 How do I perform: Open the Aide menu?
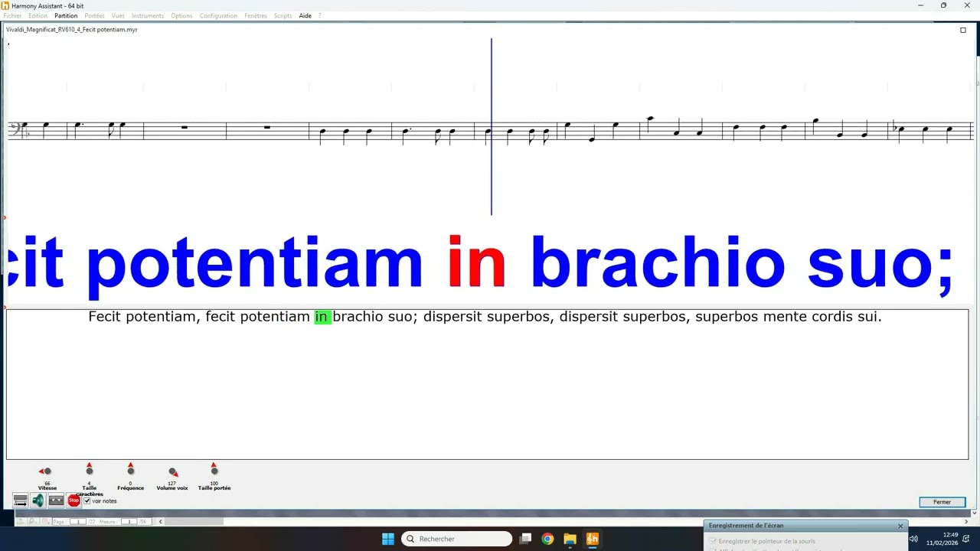click(305, 16)
